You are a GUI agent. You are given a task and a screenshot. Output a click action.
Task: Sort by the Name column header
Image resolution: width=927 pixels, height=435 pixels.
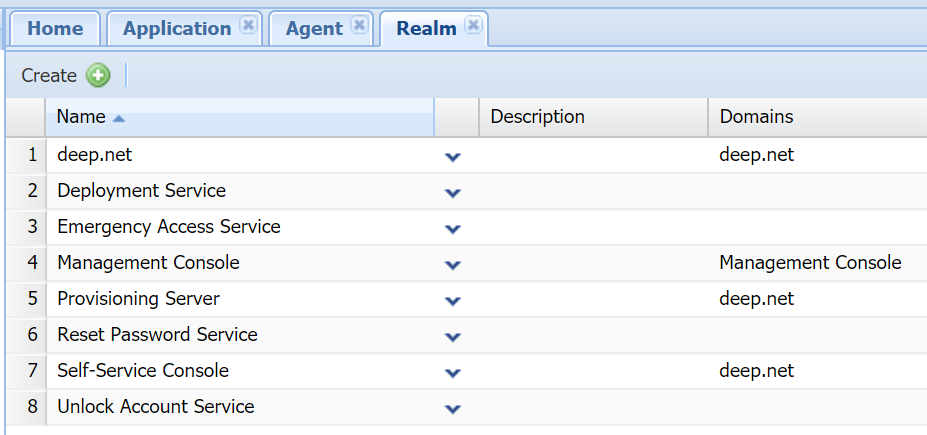[x=82, y=117]
